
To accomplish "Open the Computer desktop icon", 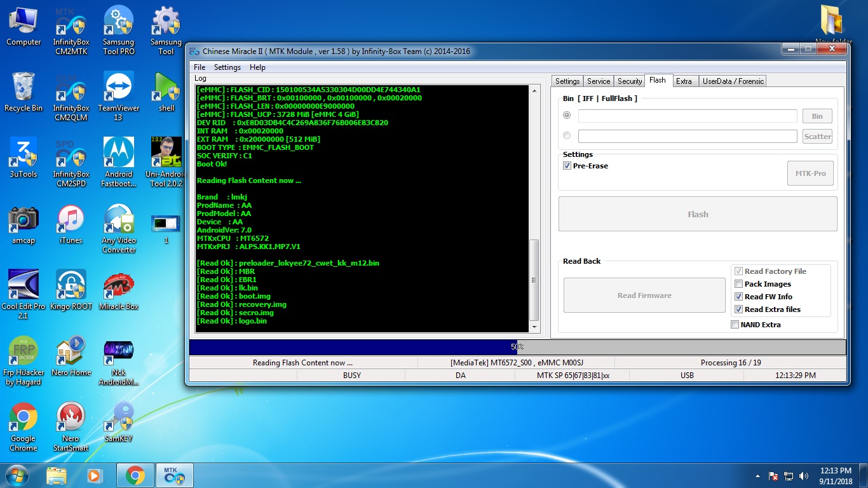I will coord(24,27).
